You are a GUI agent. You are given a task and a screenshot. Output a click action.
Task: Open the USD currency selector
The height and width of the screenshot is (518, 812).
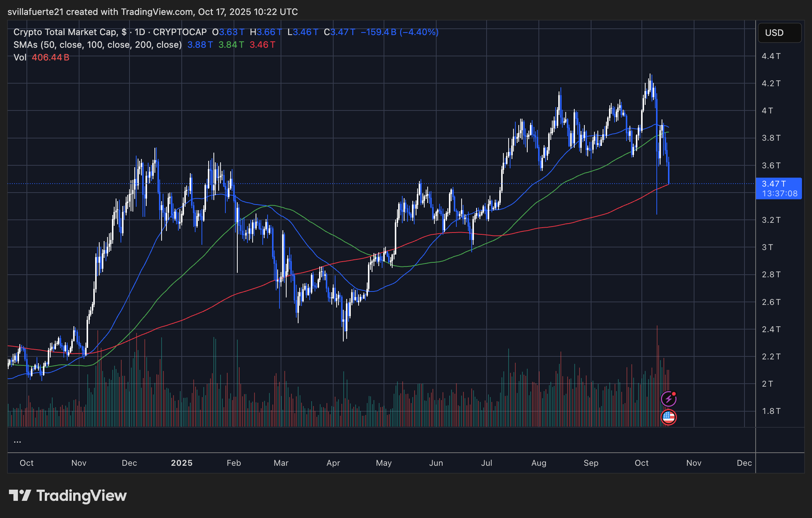click(780, 33)
